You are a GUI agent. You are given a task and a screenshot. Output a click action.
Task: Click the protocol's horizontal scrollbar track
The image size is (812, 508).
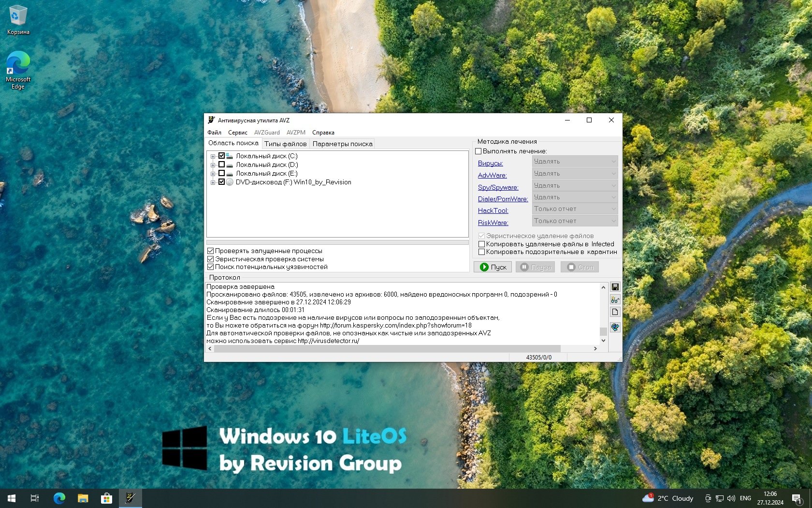pos(578,348)
